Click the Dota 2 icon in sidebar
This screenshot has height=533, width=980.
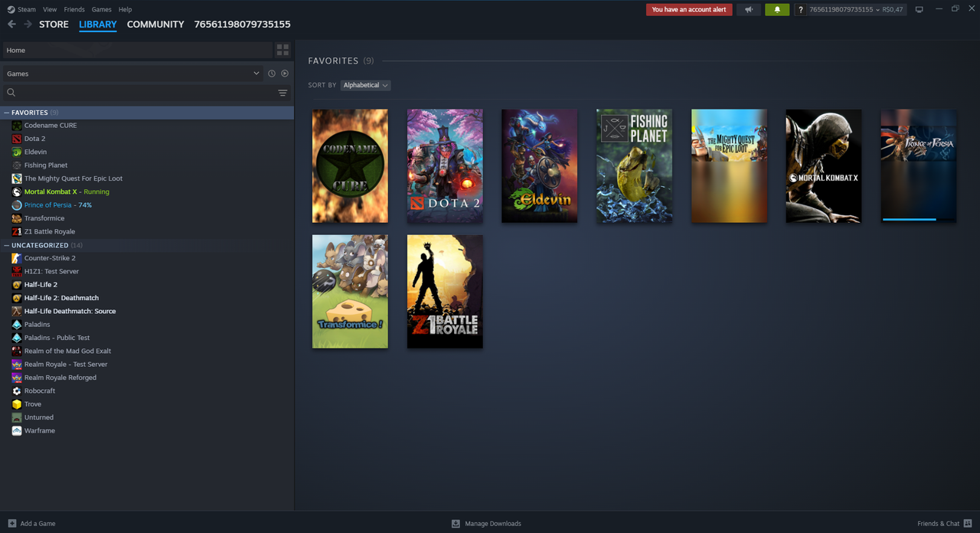[17, 139]
